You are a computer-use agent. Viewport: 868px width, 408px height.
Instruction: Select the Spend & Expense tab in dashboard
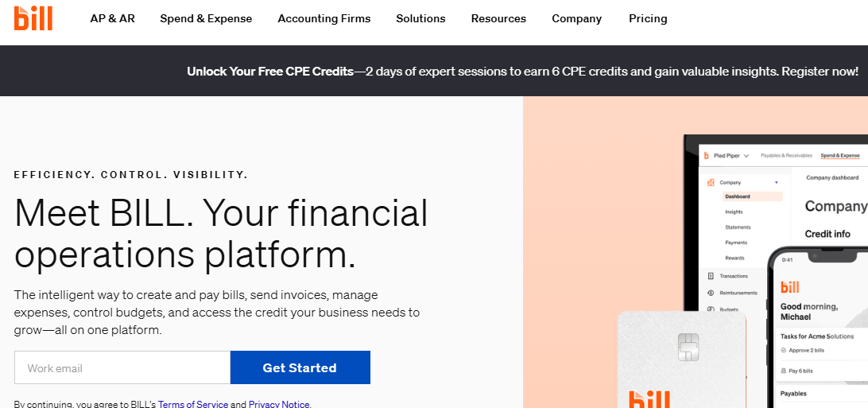[x=839, y=156]
